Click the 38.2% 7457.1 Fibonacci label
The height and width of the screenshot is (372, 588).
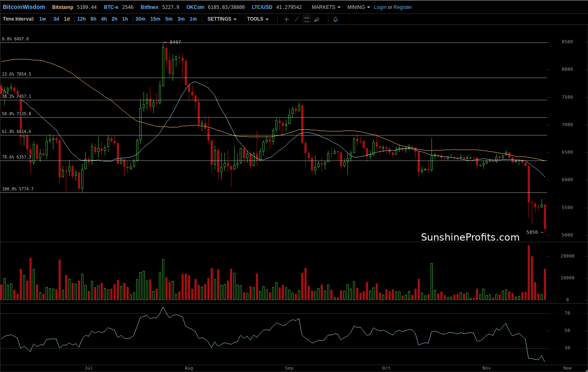(x=17, y=97)
